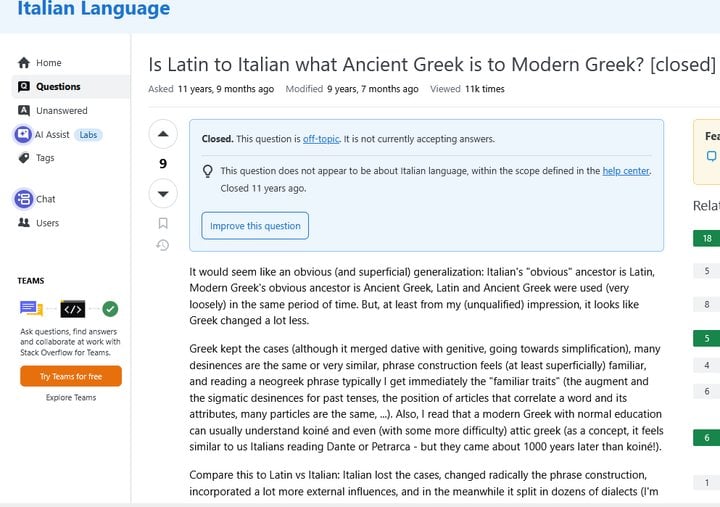Open the Explore Teams link

pos(71,398)
